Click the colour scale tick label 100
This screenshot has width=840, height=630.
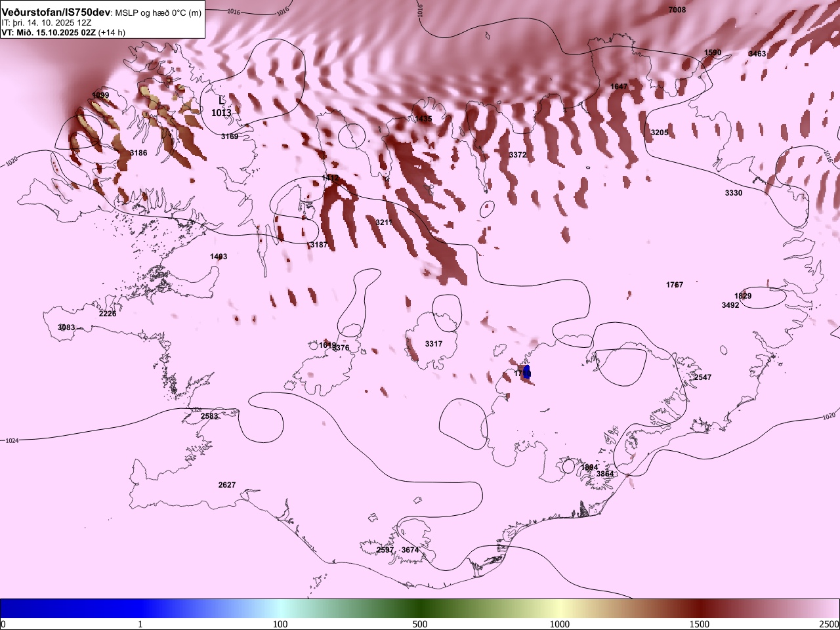280,623
